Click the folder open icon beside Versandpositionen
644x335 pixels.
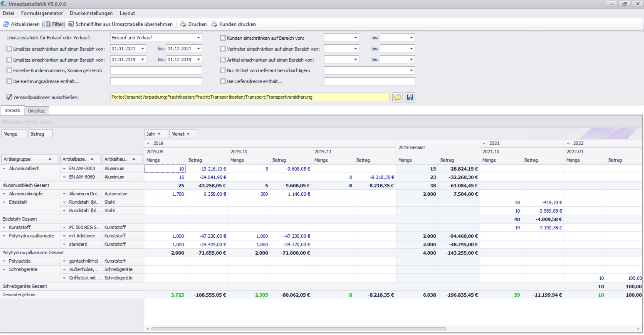tap(397, 97)
